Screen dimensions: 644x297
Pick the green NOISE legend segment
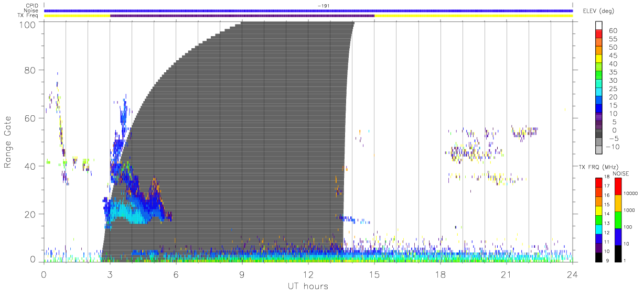pyautogui.click(x=618, y=219)
